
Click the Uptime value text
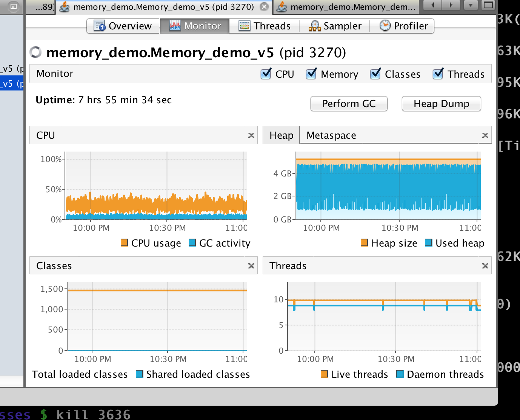[x=125, y=100]
